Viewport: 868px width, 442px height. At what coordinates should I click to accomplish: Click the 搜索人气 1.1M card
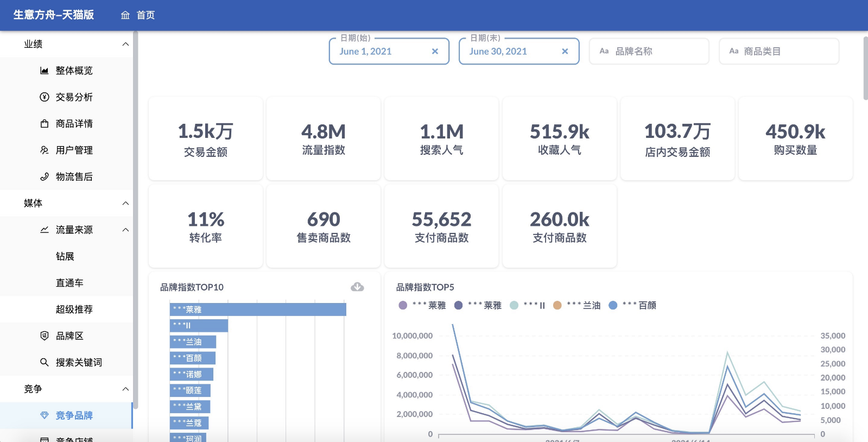(x=441, y=138)
